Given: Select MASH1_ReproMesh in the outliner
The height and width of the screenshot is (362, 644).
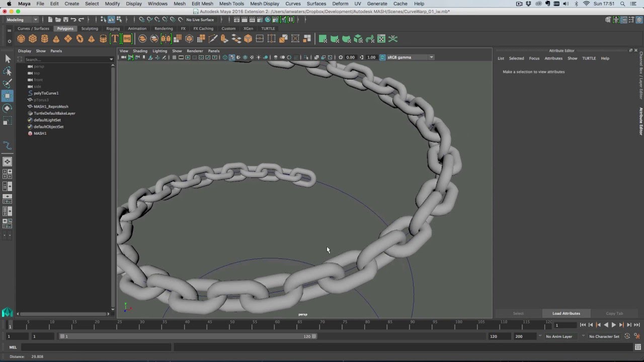Looking at the screenshot, I should [51, 107].
